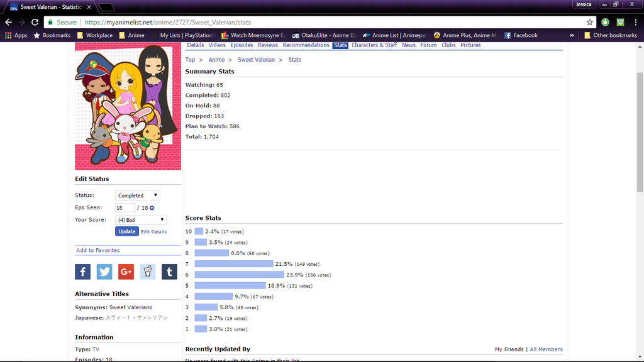Viewport: 644px width, 362px height.
Task: Click the Eps Seen input field
Action: click(125, 208)
